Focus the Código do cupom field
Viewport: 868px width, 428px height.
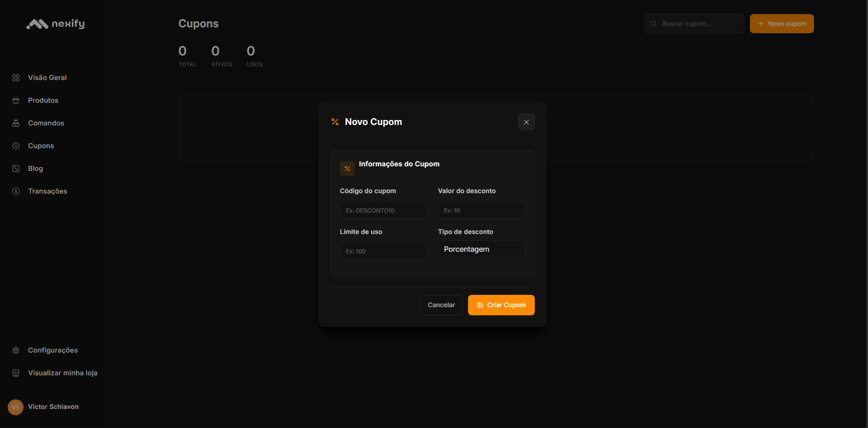click(383, 210)
